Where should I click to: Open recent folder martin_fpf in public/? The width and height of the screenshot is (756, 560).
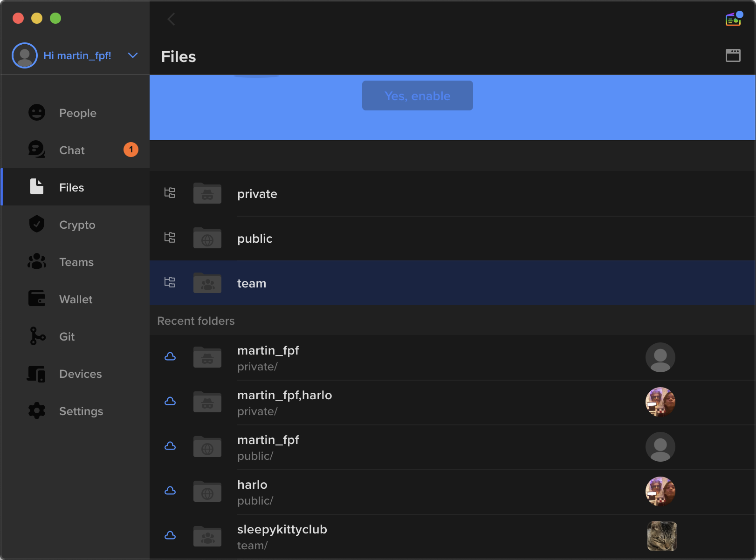click(x=453, y=447)
